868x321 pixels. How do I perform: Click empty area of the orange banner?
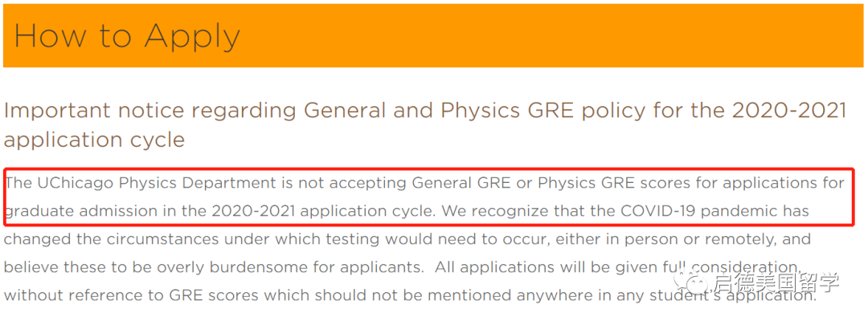click(563, 36)
